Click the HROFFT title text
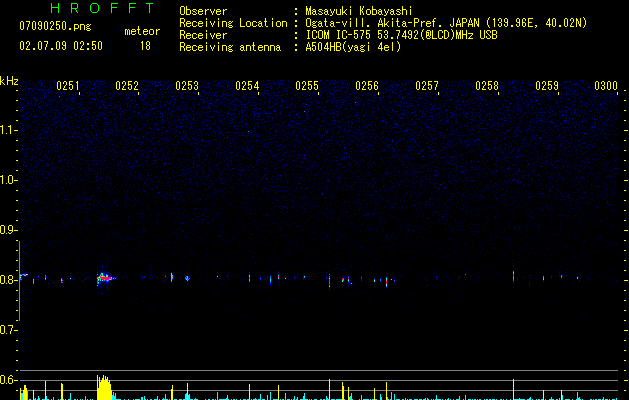 pos(103,8)
